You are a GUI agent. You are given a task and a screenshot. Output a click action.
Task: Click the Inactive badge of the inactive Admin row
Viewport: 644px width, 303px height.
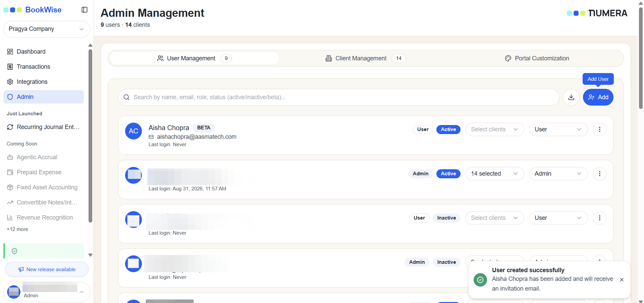[x=446, y=262]
